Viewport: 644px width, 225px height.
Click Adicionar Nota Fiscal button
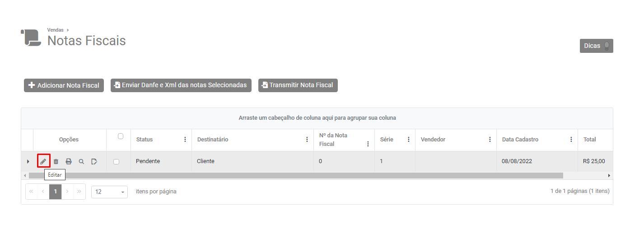coord(64,85)
